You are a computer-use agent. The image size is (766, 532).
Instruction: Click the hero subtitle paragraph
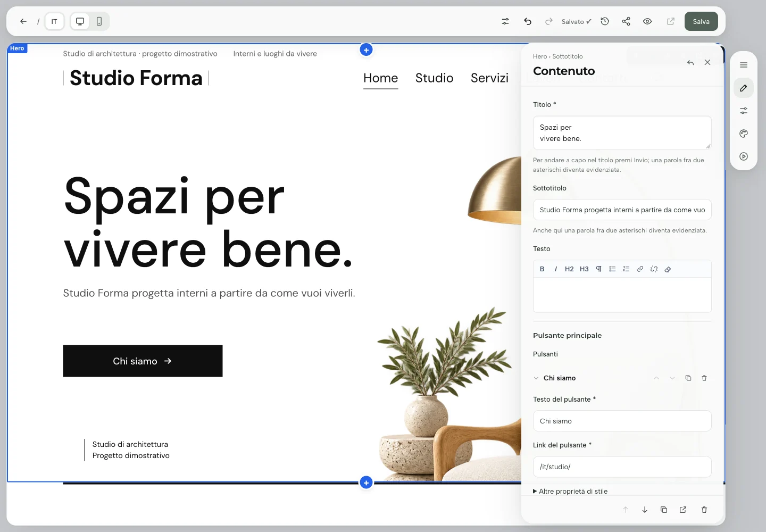pos(209,293)
